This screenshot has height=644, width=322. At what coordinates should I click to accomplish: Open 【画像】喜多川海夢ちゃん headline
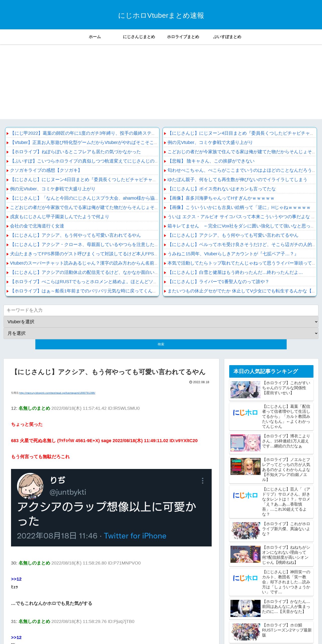(221, 198)
